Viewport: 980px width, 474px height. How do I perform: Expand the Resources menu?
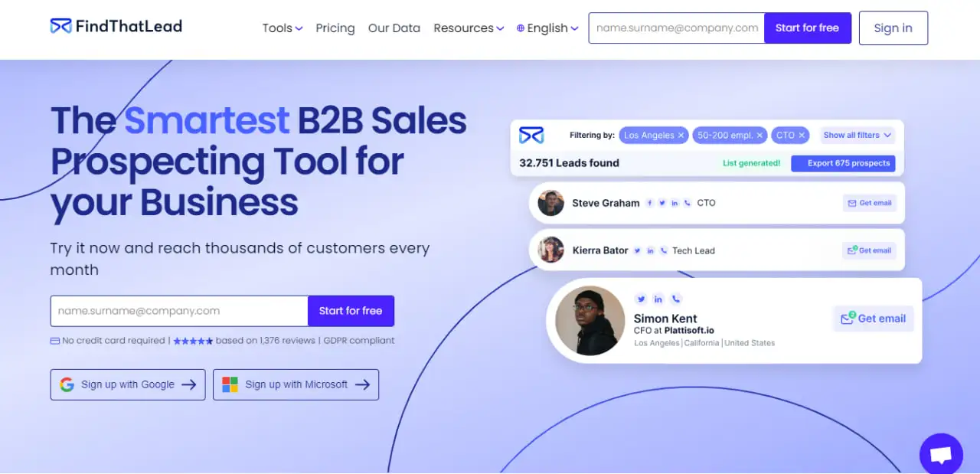[469, 28]
